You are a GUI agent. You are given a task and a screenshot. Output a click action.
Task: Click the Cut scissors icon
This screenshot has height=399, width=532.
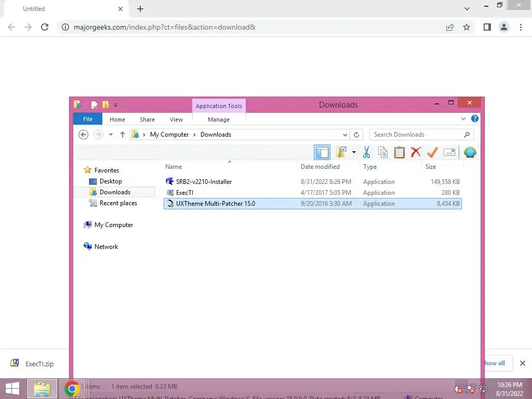pyautogui.click(x=366, y=152)
